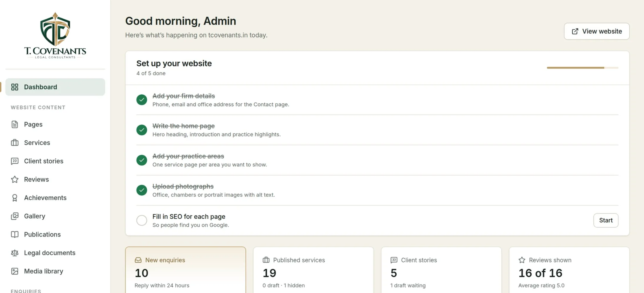
Task: Click the setup progress bar
Action: click(583, 68)
